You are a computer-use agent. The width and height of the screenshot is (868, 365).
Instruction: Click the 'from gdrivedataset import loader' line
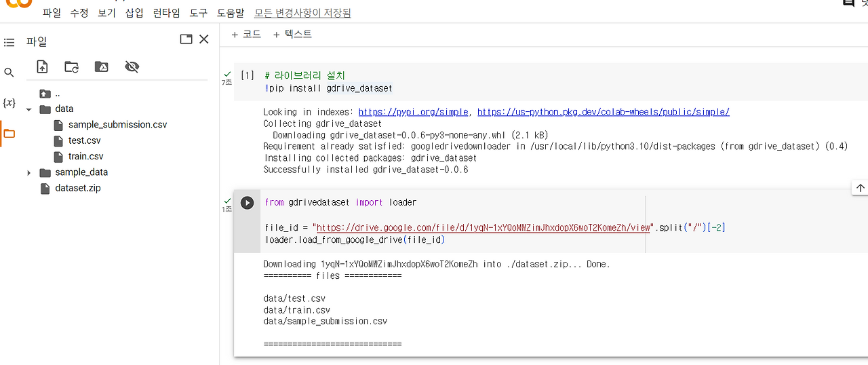tap(340, 202)
